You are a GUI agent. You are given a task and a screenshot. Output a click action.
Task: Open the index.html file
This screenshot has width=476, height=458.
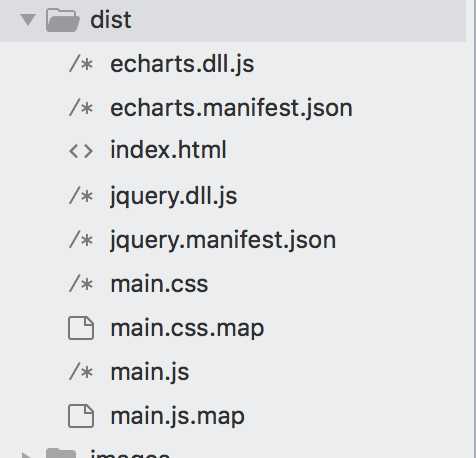point(168,150)
